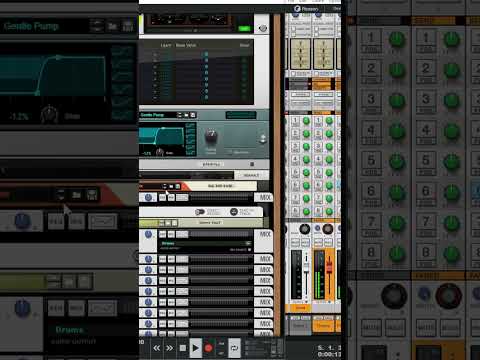
Task: Click the save patch icon on the red-tabbed device
Action: click(177, 186)
